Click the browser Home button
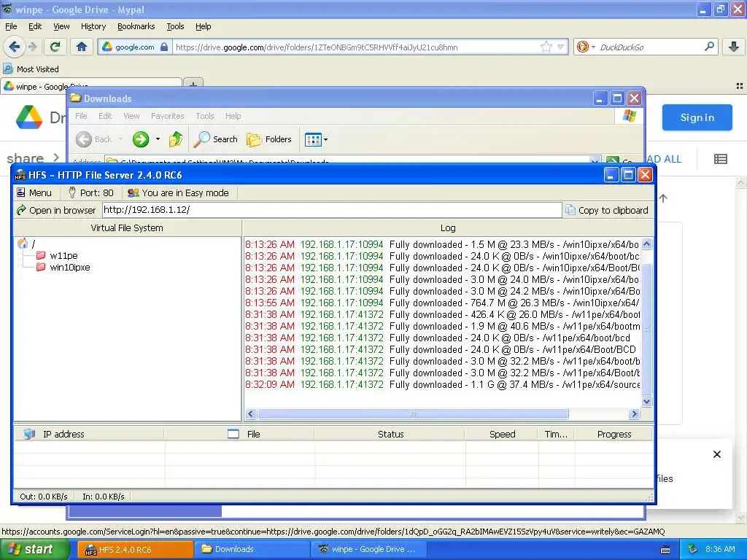The width and height of the screenshot is (747, 560). pos(82,47)
